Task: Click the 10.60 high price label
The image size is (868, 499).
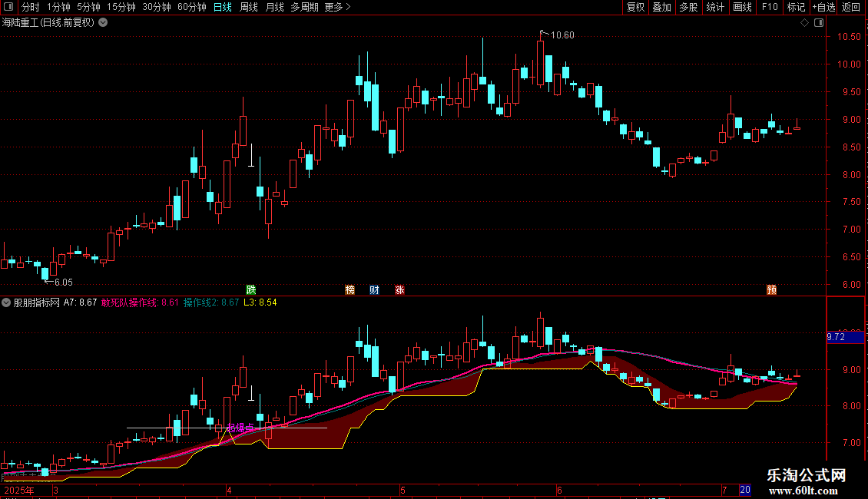Action: pyautogui.click(x=562, y=35)
